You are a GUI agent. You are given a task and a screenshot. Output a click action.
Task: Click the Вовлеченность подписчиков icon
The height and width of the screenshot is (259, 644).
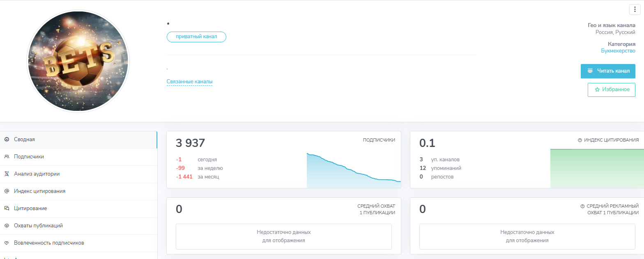[x=7, y=243]
